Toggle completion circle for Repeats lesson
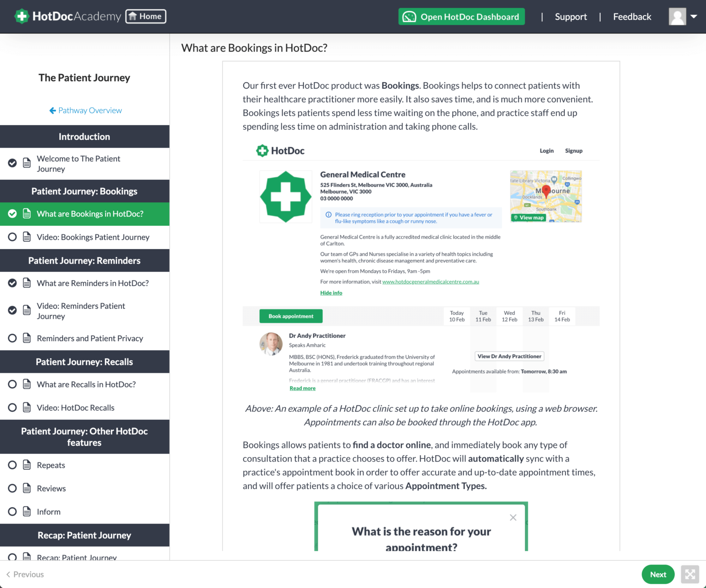Image resolution: width=706 pixels, height=588 pixels. (x=12, y=465)
